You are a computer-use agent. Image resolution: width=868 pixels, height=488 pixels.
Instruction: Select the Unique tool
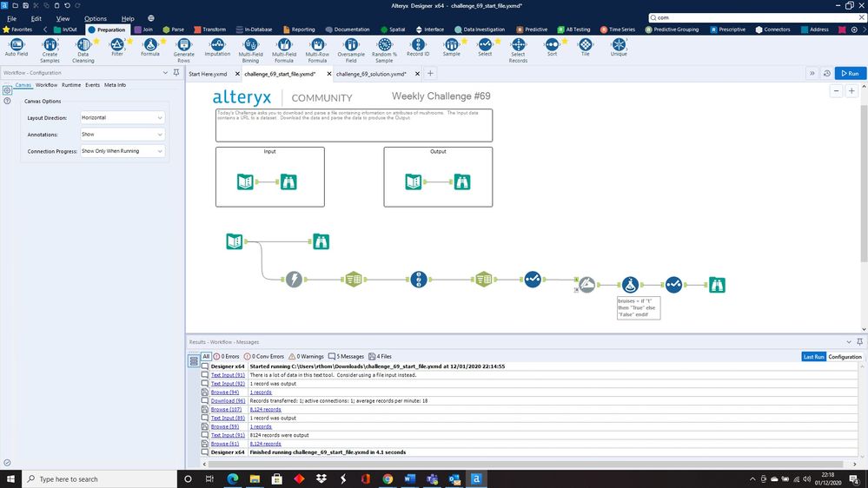pyautogui.click(x=619, y=48)
